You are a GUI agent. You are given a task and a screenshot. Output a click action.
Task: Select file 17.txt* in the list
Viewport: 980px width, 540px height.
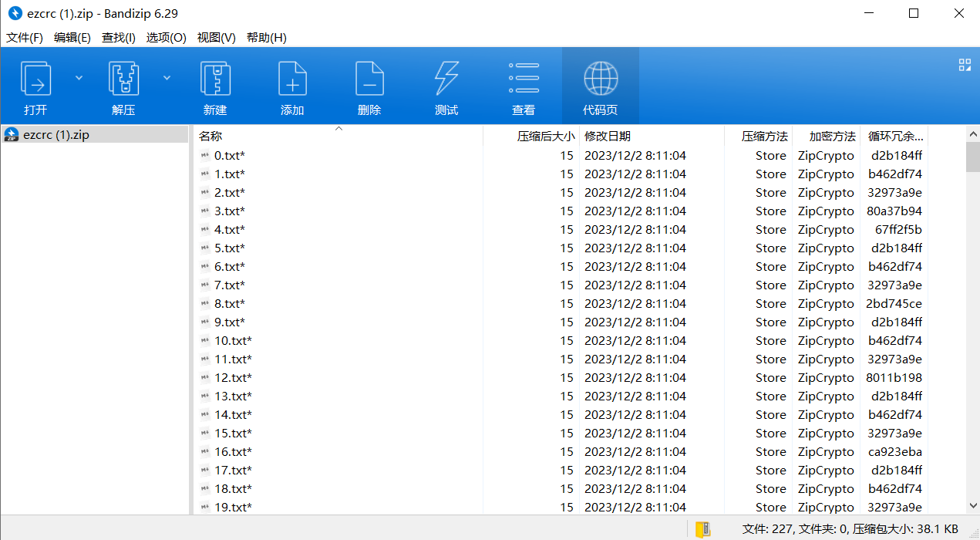(233, 470)
